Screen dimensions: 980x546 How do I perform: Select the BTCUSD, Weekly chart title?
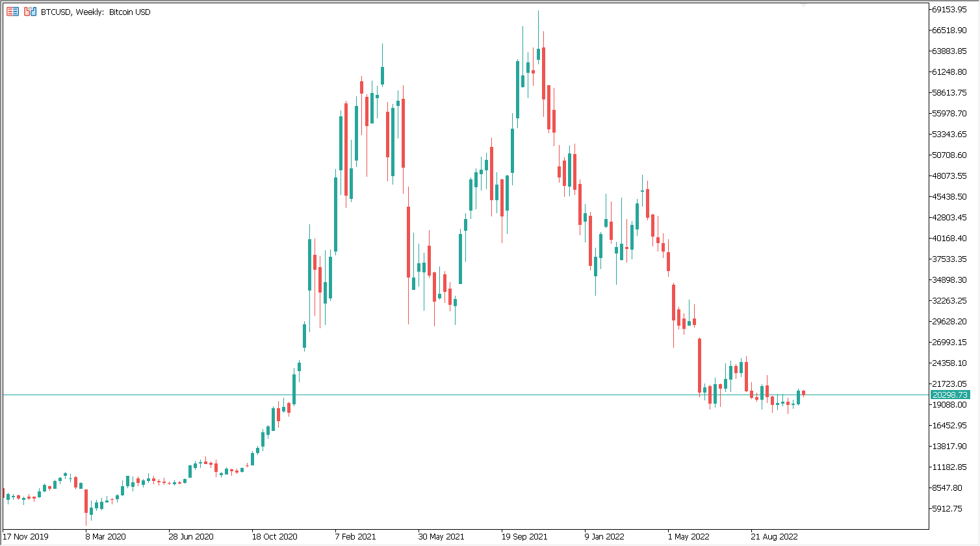tap(96, 12)
